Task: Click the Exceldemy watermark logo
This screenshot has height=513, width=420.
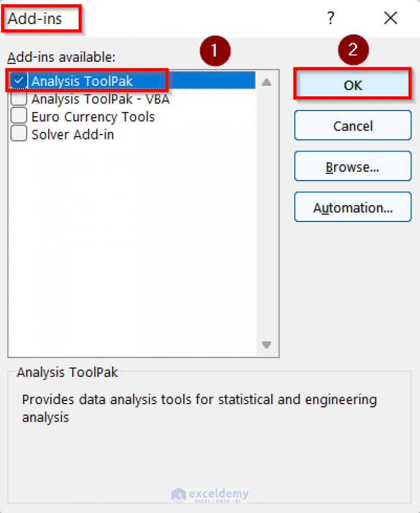Action: click(x=209, y=493)
